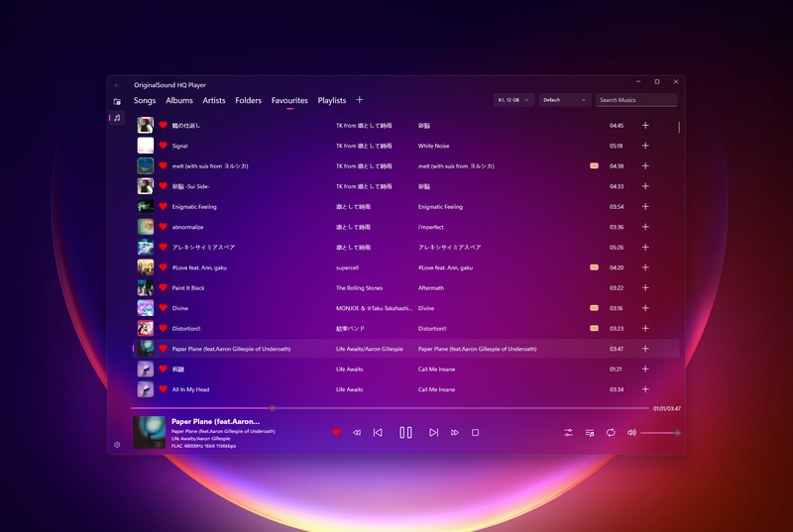The image size is (793, 532).
Task: Click orange badge on Distortion!! row
Action: [594, 328]
